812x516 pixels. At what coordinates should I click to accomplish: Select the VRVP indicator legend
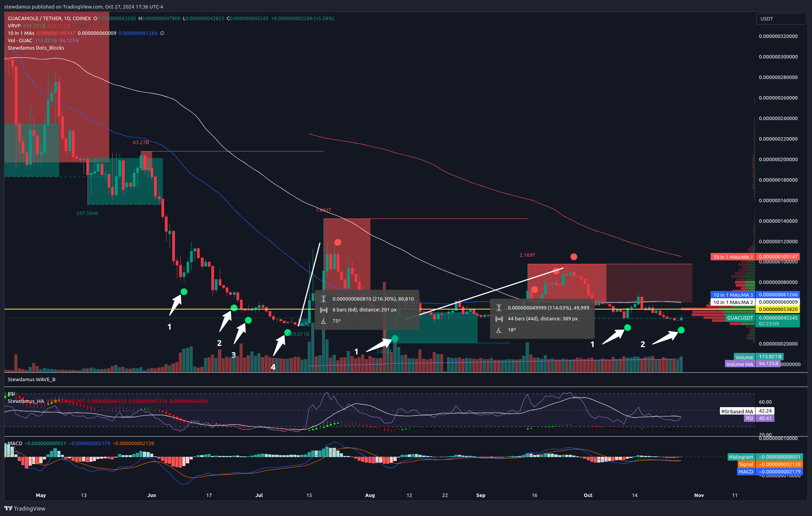click(14, 26)
